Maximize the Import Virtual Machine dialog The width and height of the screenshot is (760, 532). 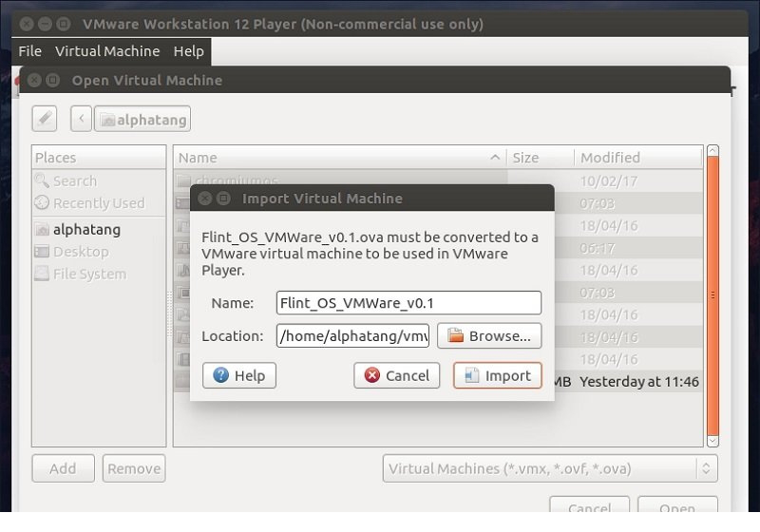coord(223,199)
